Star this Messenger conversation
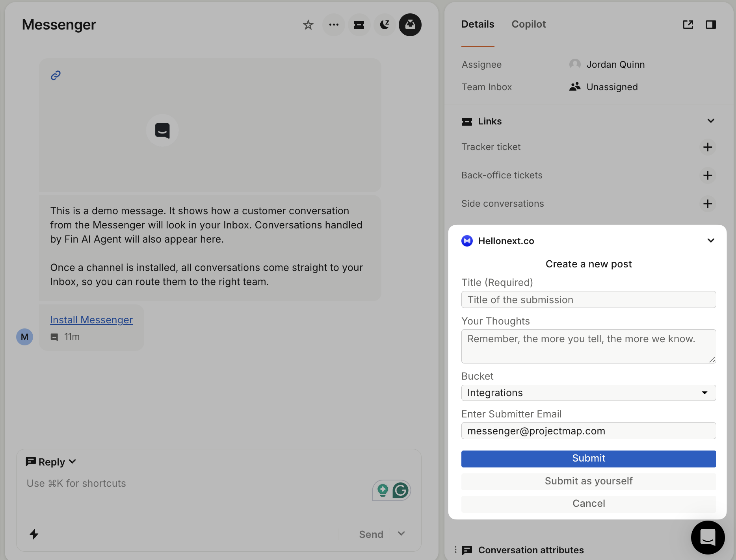 click(308, 25)
